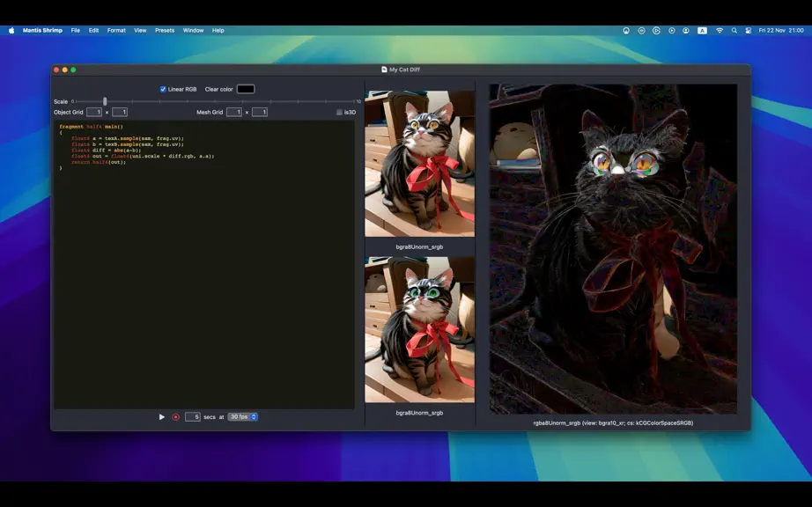Open the Help menu
This screenshot has width=812, height=507.
pos(218,31)
